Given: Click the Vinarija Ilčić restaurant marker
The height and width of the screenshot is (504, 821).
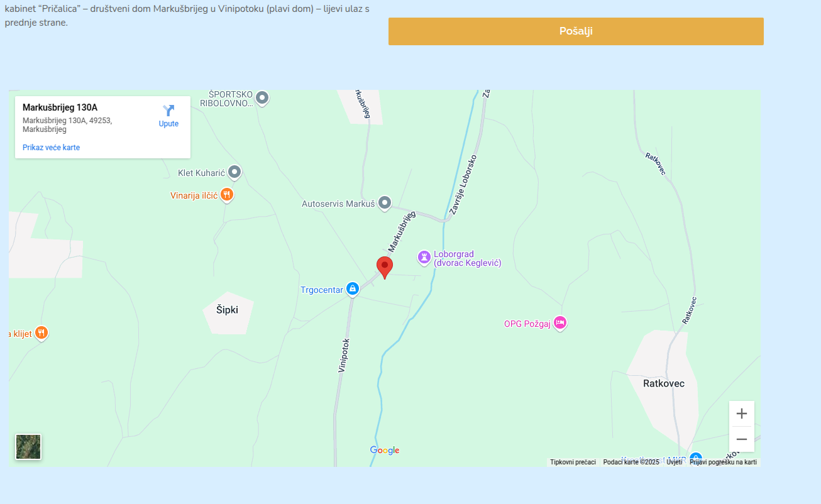Looking at the screenshot, I should [x=228, y=195].
